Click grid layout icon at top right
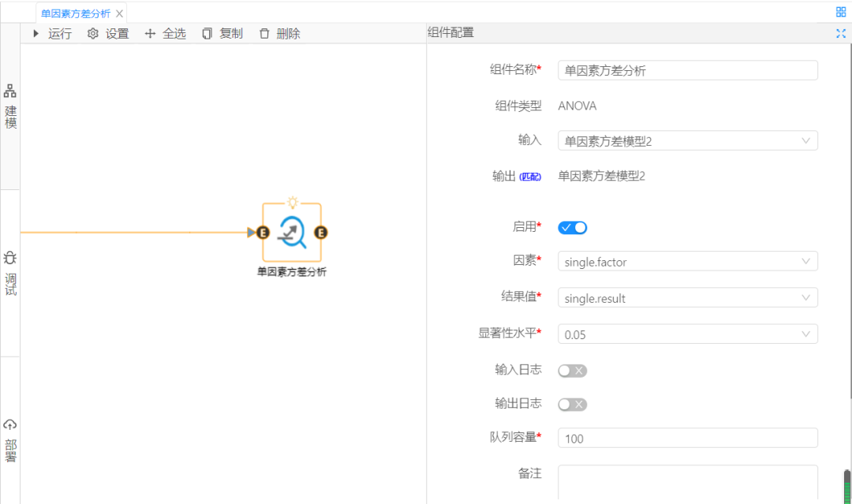Image resolution: width=852 pixels, height=504 pixels. [840, 12]
